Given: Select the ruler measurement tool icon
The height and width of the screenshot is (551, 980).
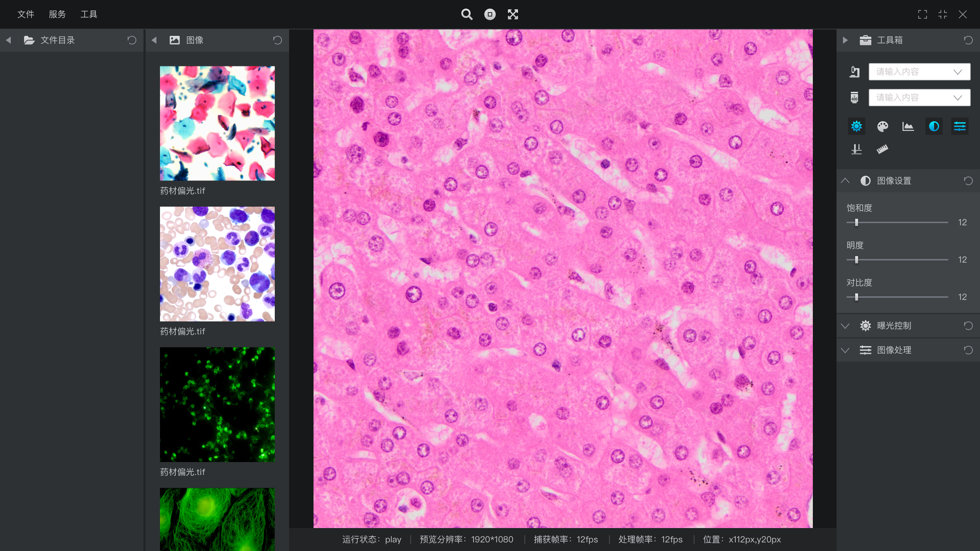Looking at the screenshot, I should 882,149.
